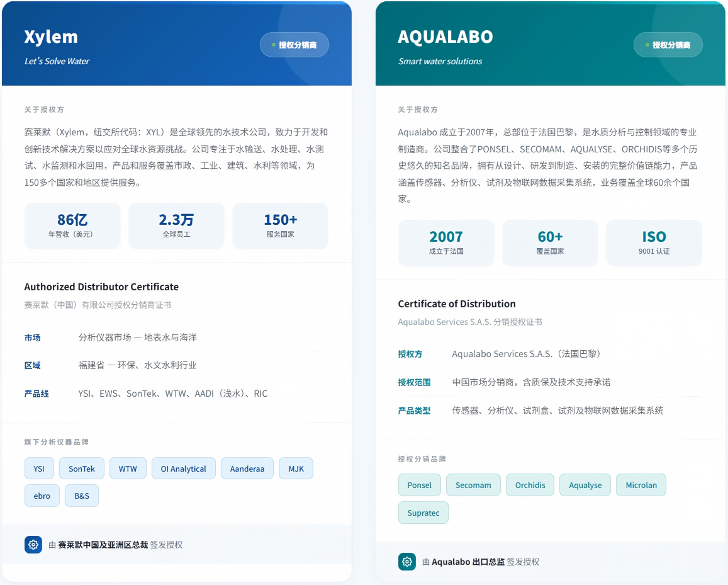Click the value 中国市场分销商，含质保及技术支持承诺

(x=531, y=382)
